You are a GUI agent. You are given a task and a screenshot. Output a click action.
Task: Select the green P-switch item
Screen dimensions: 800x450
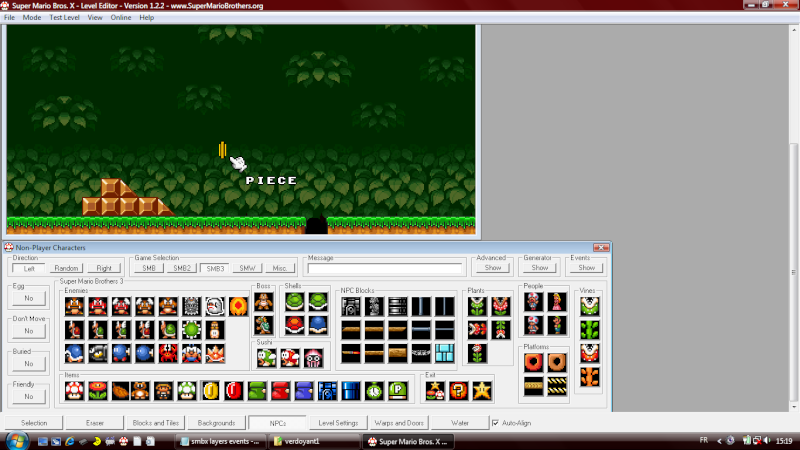(397, 391)
